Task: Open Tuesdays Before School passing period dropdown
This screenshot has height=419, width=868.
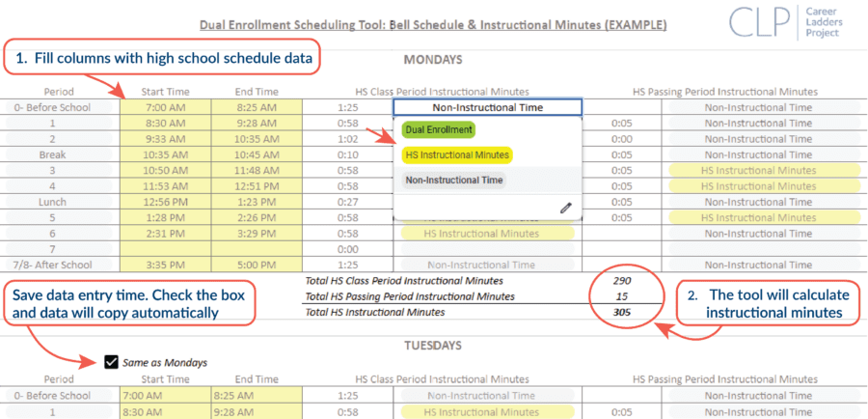Action: [x=765, y=396]
